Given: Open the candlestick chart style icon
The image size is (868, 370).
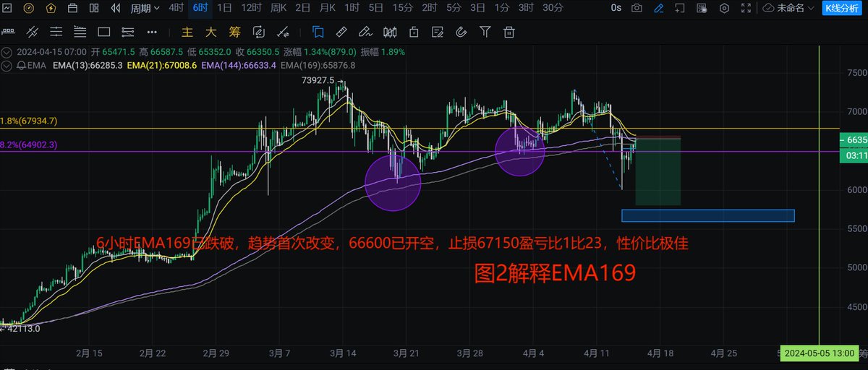Looking at the screenshot, I should tap(390, 33).
